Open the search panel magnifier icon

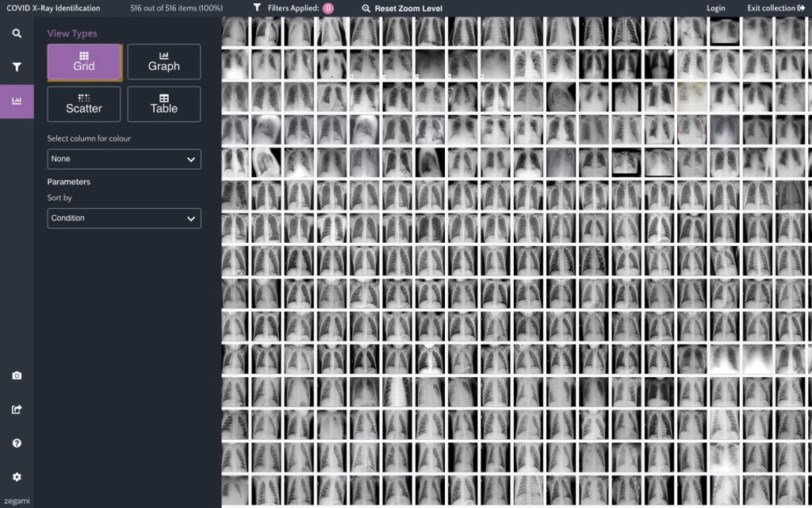[17, 34]
